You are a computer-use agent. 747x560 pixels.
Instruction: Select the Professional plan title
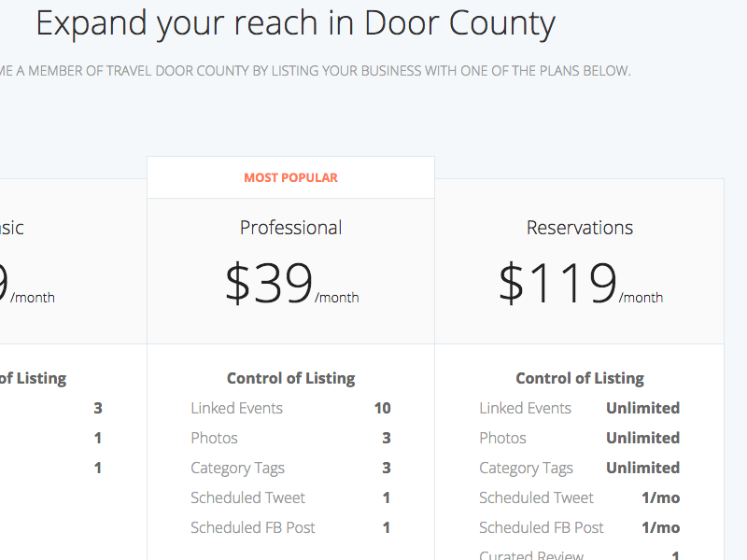pos(290,228)
